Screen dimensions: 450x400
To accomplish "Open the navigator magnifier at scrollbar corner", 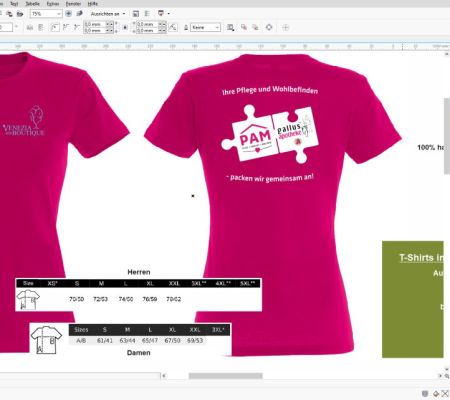I will tap(447, 376).
